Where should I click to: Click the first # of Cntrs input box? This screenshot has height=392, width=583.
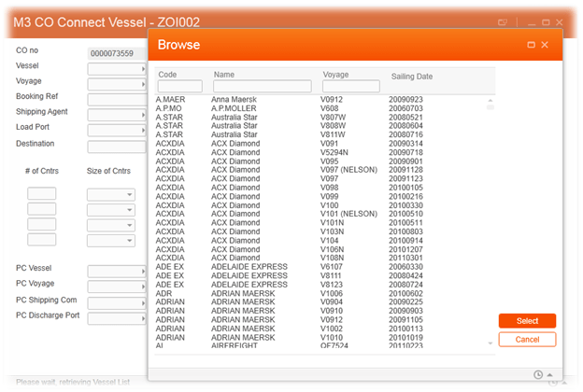42,194
